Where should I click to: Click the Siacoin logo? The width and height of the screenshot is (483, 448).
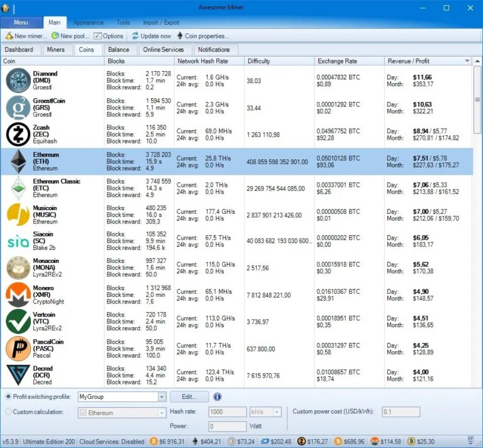coord(18,242)
